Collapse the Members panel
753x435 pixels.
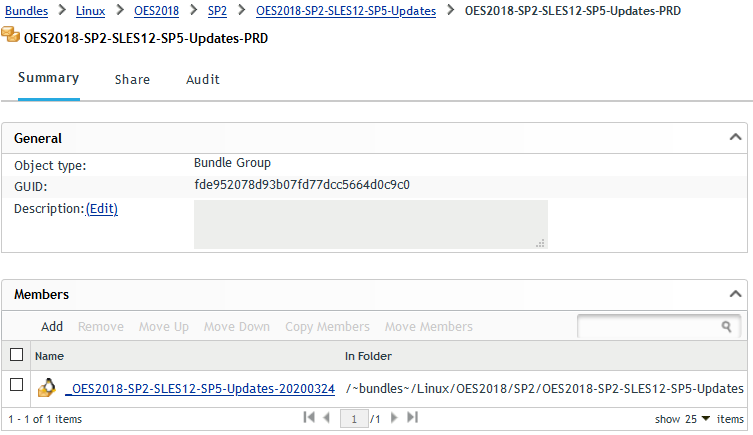[x=735, y=294]
